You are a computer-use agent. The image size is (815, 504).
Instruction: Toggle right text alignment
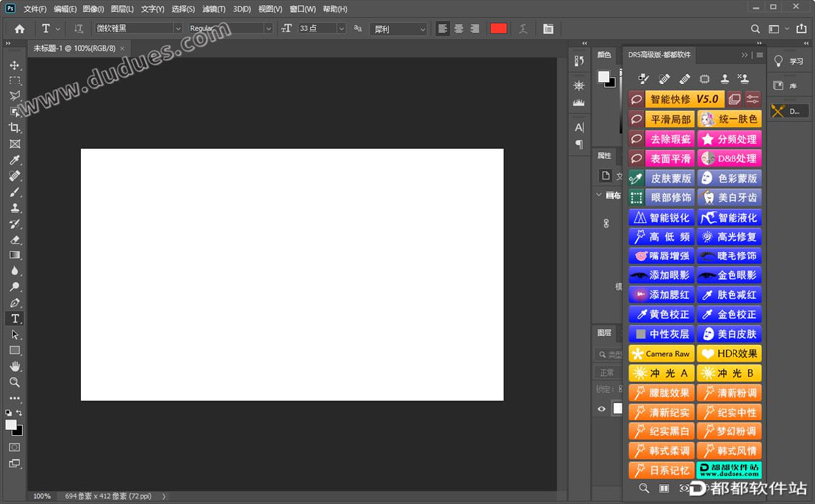(x=474, y=29)
